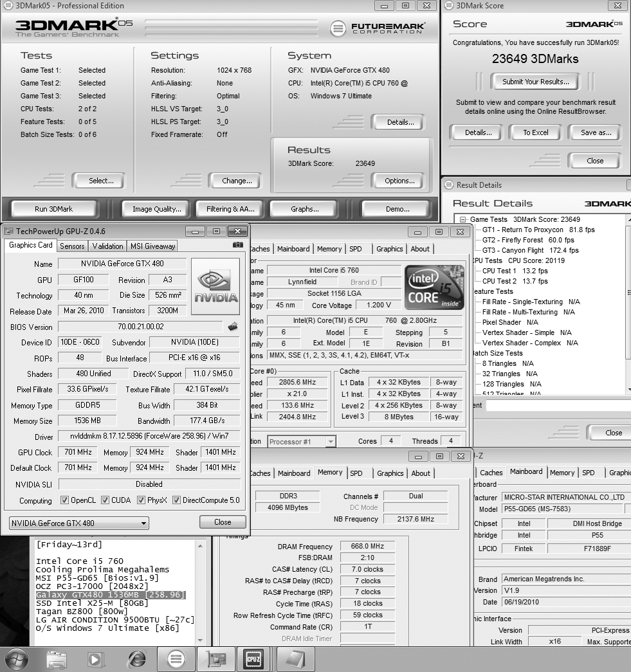Click the Notepad scrollbar up arrow
The height and width of the screenshot is (672, 631).
coord(200,545)
